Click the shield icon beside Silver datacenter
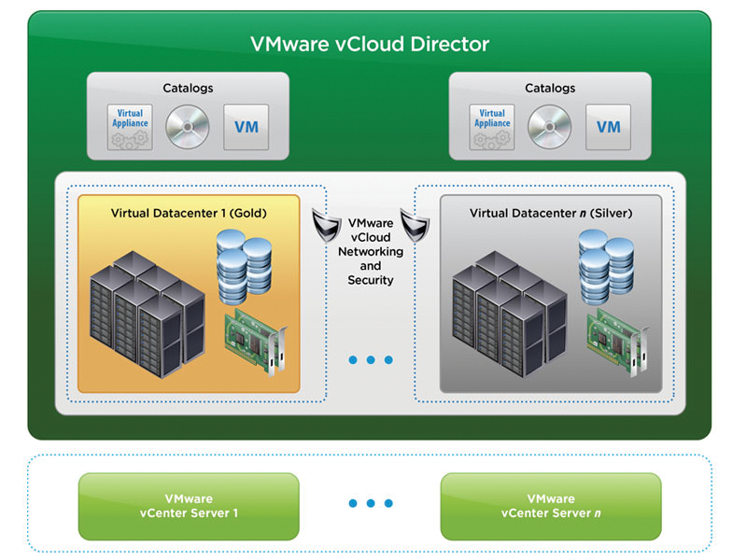This screenshot has width=747, height=560. point(414,225)
